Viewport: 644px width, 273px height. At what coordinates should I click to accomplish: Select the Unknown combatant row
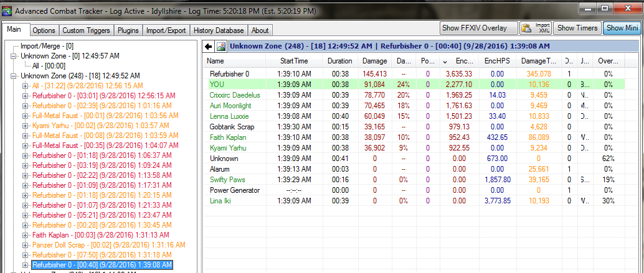click(414, 158)
